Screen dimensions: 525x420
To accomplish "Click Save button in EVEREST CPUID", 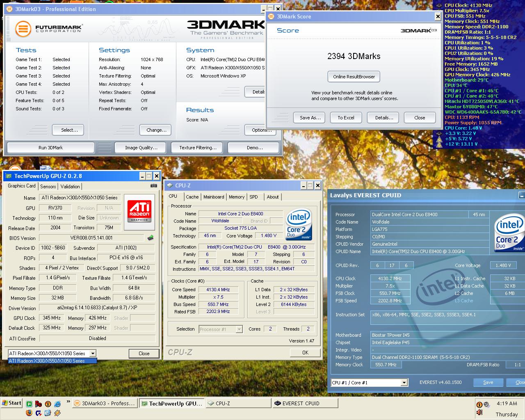I will point(488,382).
